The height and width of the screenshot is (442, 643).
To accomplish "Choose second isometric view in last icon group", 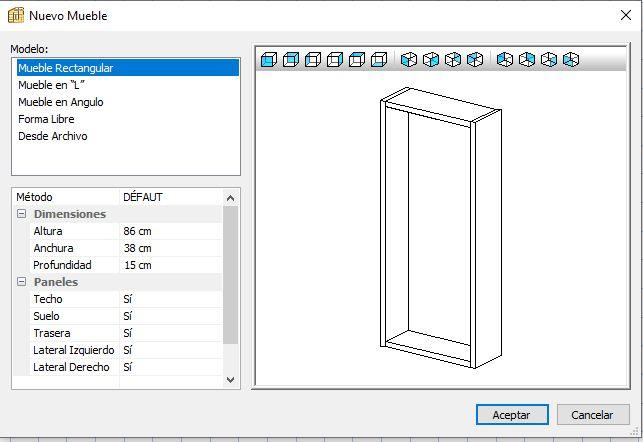I will (x=527, y=60).
